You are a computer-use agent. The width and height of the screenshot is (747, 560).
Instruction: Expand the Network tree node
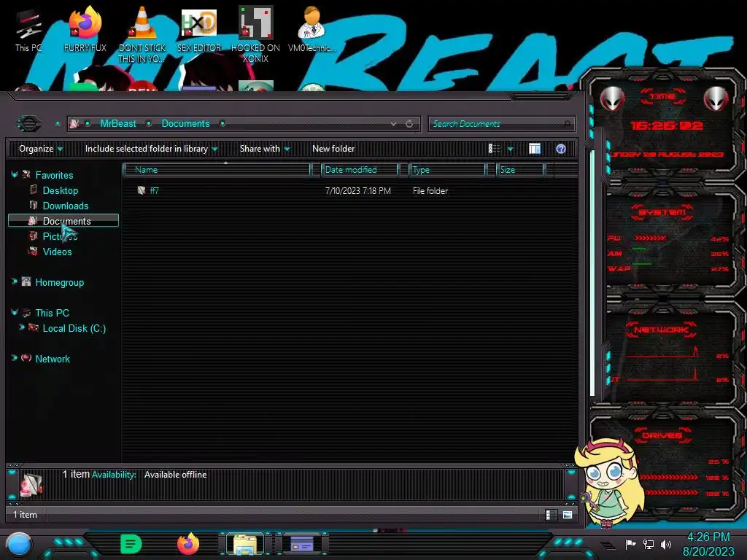pos(15,358)
